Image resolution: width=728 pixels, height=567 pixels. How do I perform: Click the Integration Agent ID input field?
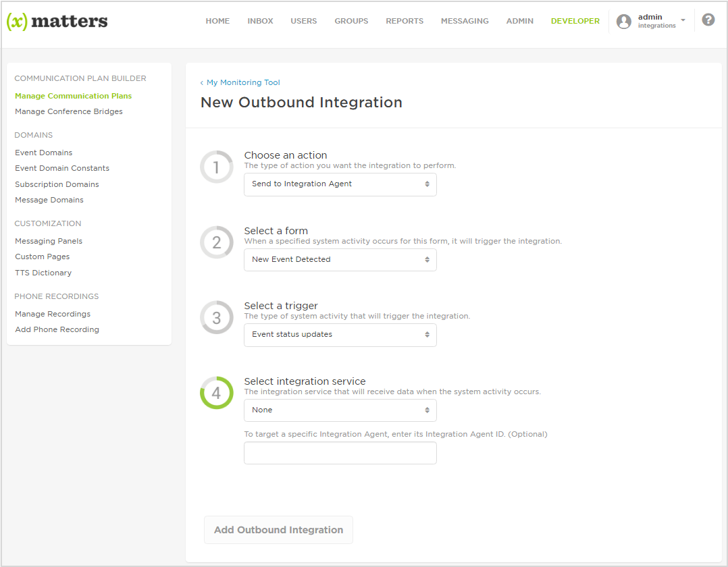click(340, 453)
